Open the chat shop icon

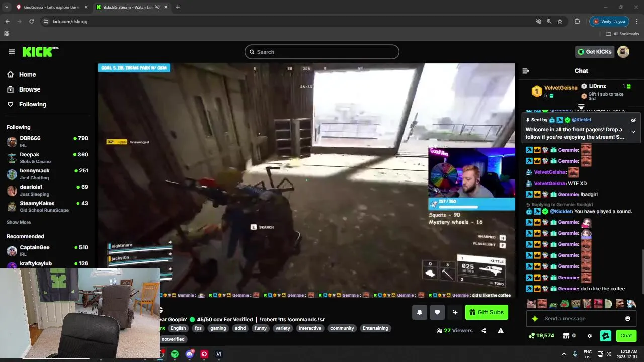pos(569,336)
